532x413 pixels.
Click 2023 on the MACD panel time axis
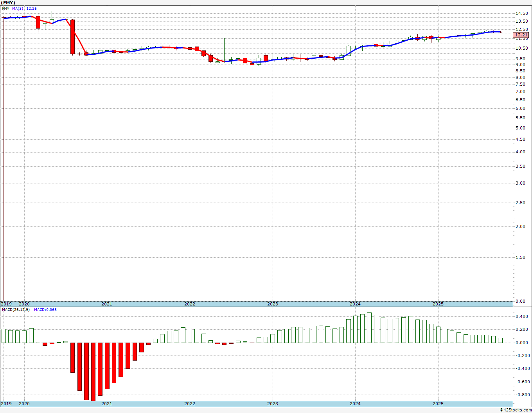click(273, 404)
